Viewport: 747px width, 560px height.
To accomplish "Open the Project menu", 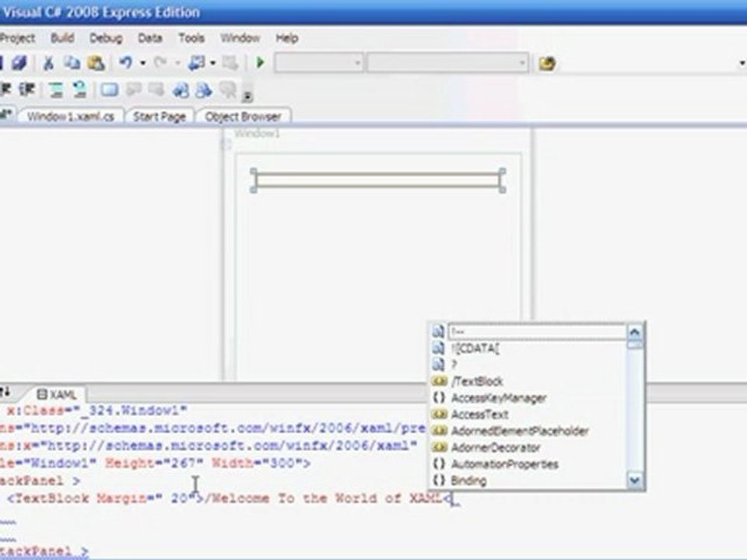I will pyautogui.click(x=17, y=38).
